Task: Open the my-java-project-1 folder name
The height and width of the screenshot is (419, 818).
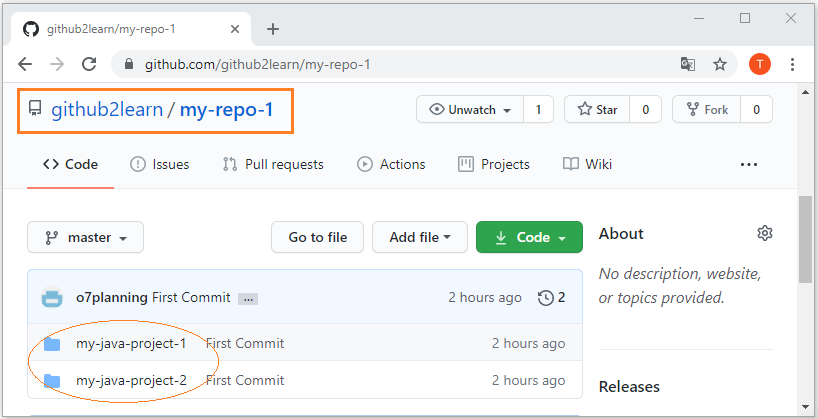Action: click(x=131, y=344)
